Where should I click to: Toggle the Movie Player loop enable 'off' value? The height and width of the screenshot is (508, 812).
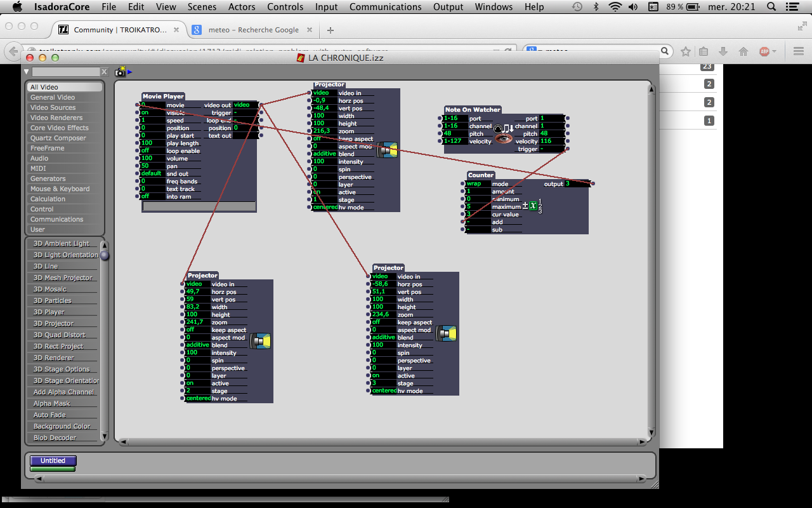(x=152, y=151)
